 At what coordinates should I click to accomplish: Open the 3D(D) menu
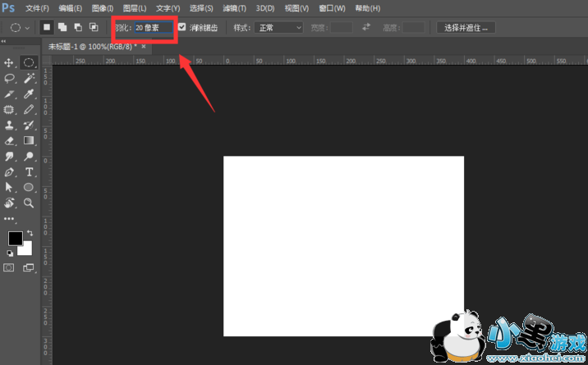pyautogui.click(x=265, y=8)
